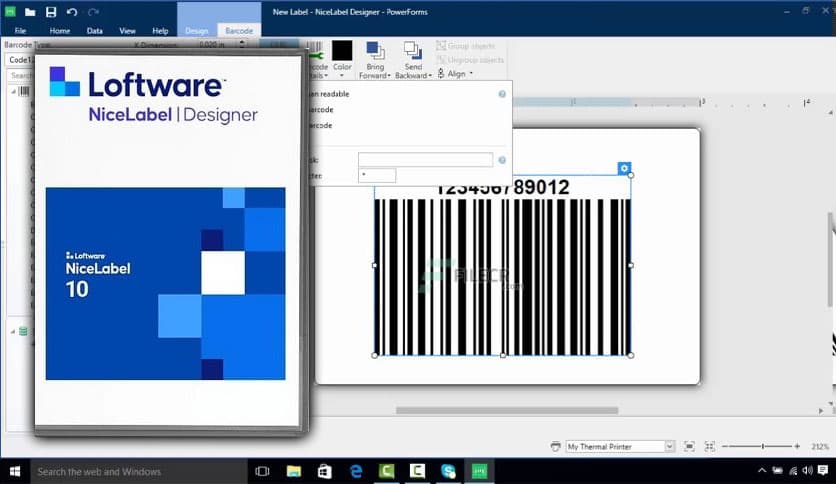Click the zoom in plus button
836x484 pixels.
[x=797, y=446]
